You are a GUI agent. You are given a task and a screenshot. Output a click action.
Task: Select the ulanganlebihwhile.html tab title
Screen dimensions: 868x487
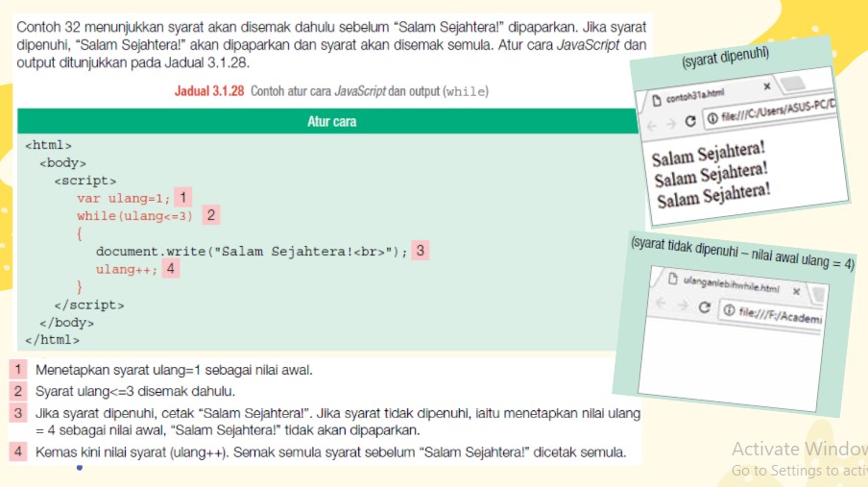(x=731, y=284)
